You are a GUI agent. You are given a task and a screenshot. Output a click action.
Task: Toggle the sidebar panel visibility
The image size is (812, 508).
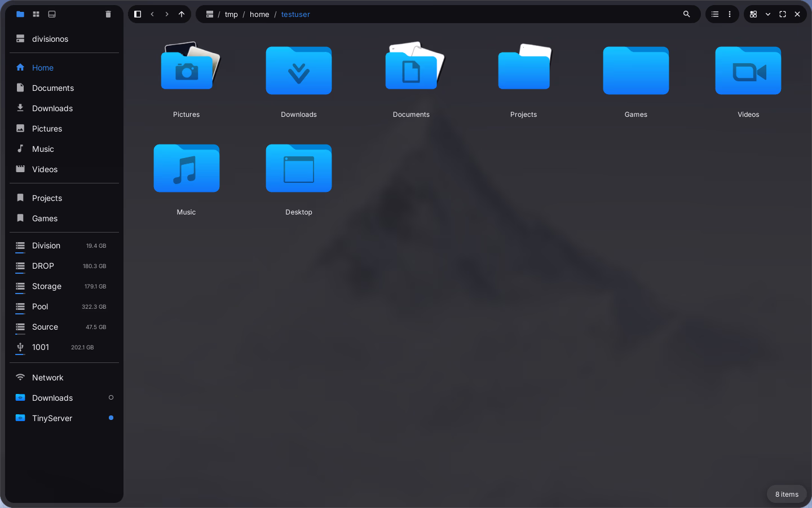[x=138, y=14]
